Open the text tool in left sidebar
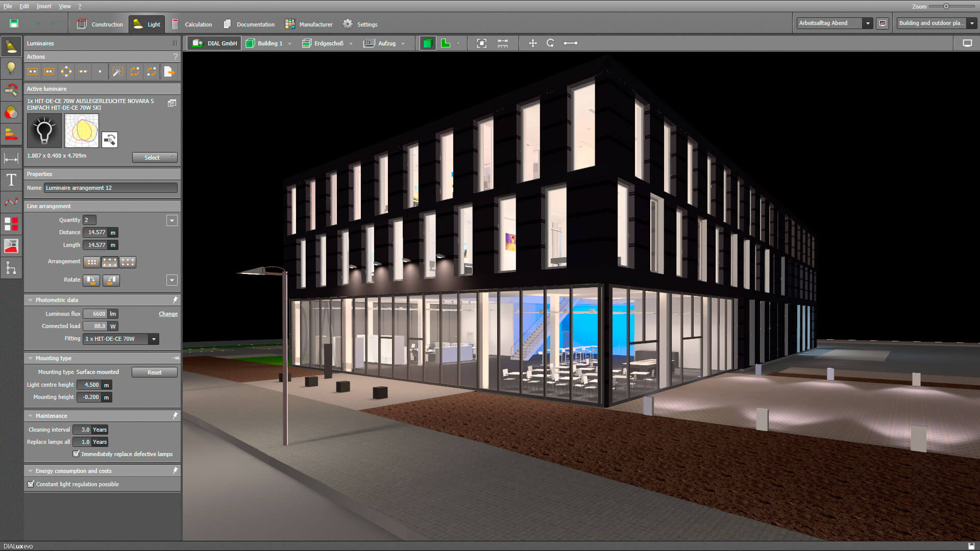 coord(11,180)
